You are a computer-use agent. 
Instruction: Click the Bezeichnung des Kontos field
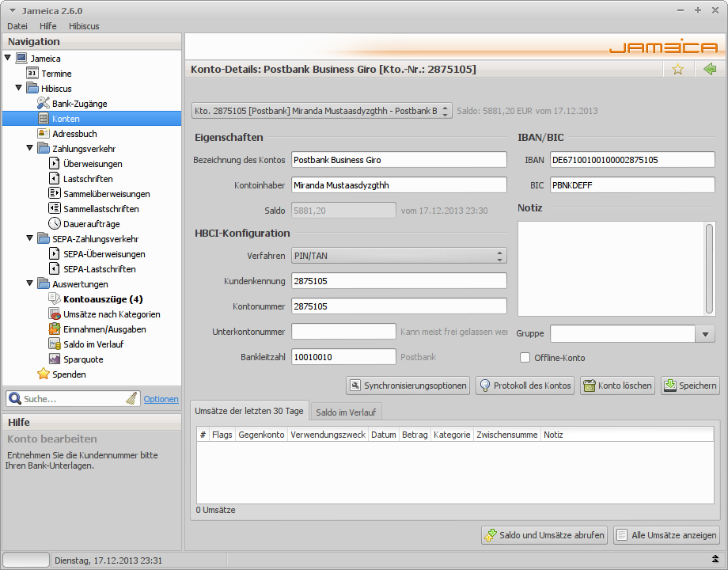(x=399, y=160)
